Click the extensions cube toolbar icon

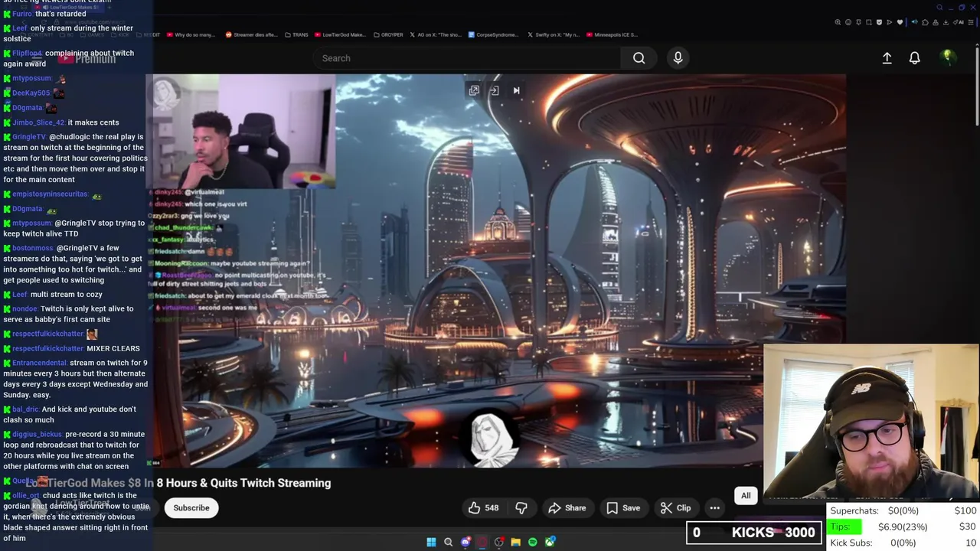coord(925,22)
